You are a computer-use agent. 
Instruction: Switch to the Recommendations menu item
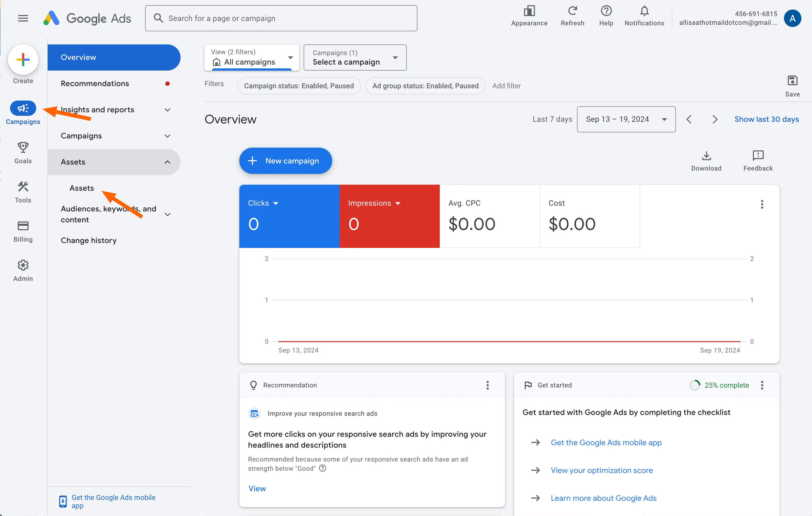tap(95, 83)
